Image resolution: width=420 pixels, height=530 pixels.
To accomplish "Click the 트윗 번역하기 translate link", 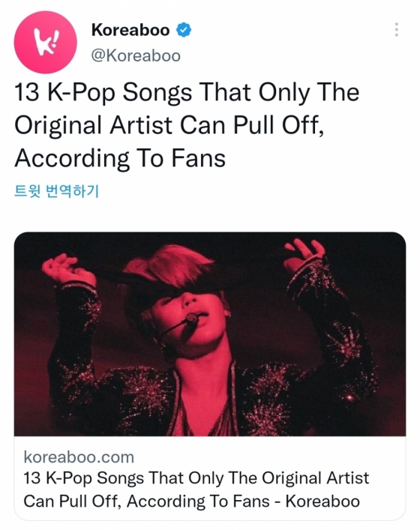I will pos(56,191).
